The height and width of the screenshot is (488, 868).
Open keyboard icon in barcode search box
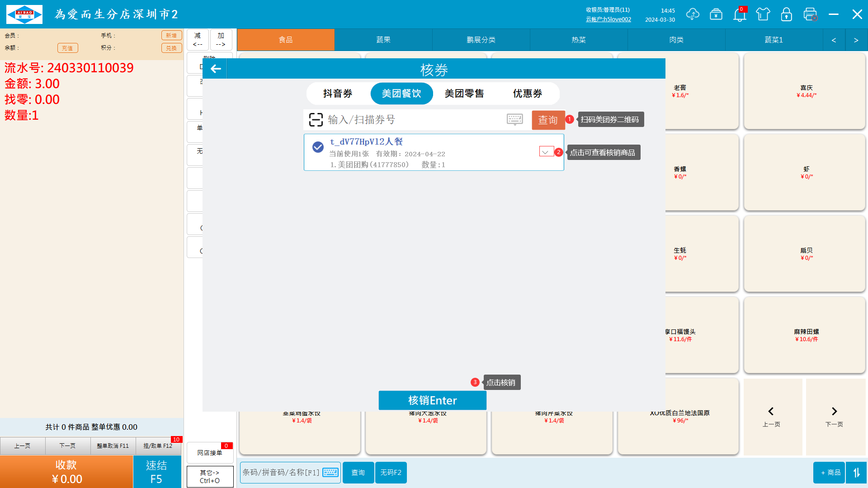click(x=330, y=472)
